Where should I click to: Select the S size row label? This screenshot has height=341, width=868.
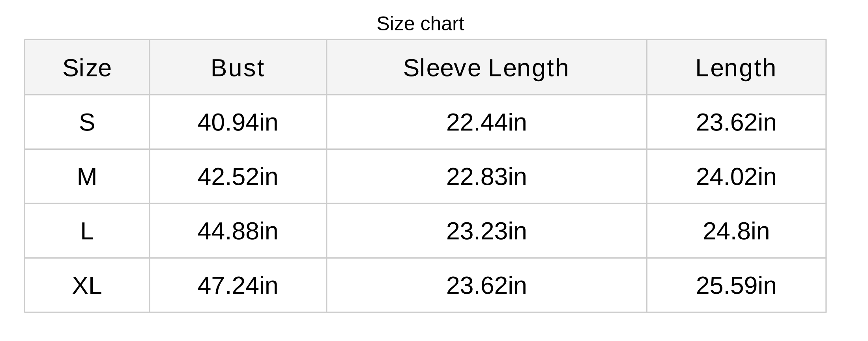[87, 122]
